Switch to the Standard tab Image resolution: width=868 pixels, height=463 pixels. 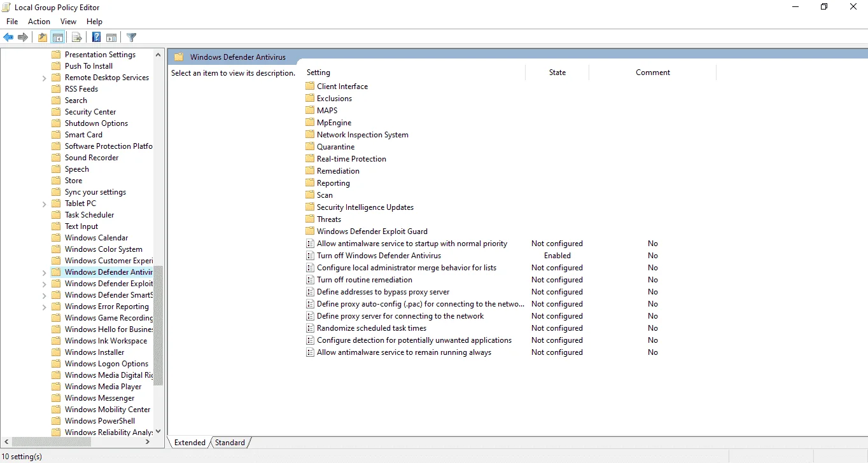pyautogui.click(x=230, y=443)
